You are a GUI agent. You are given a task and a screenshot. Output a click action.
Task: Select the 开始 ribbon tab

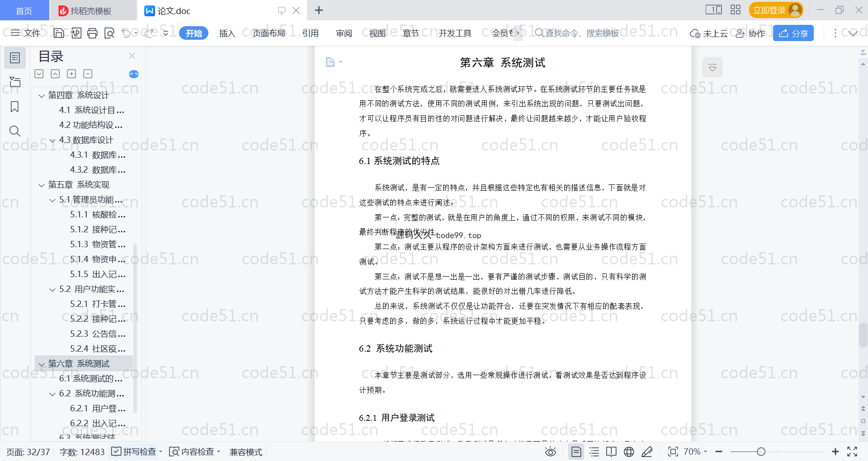tap(193, 33)
